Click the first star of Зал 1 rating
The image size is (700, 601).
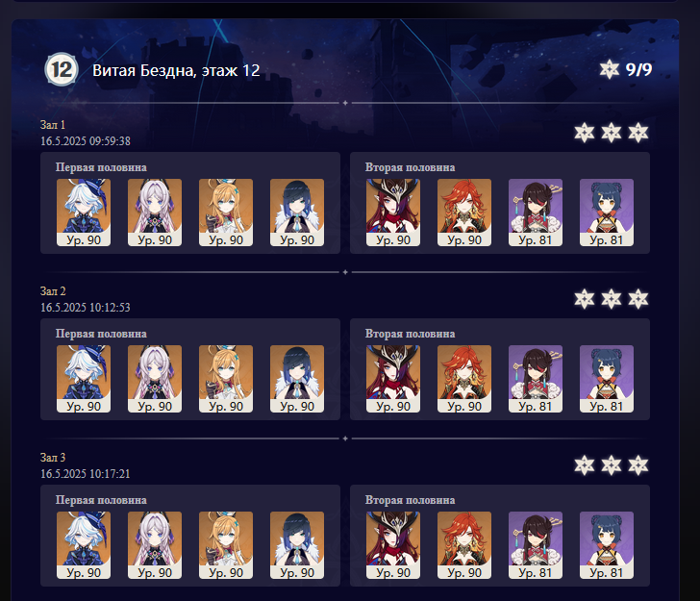pos(585,133)
